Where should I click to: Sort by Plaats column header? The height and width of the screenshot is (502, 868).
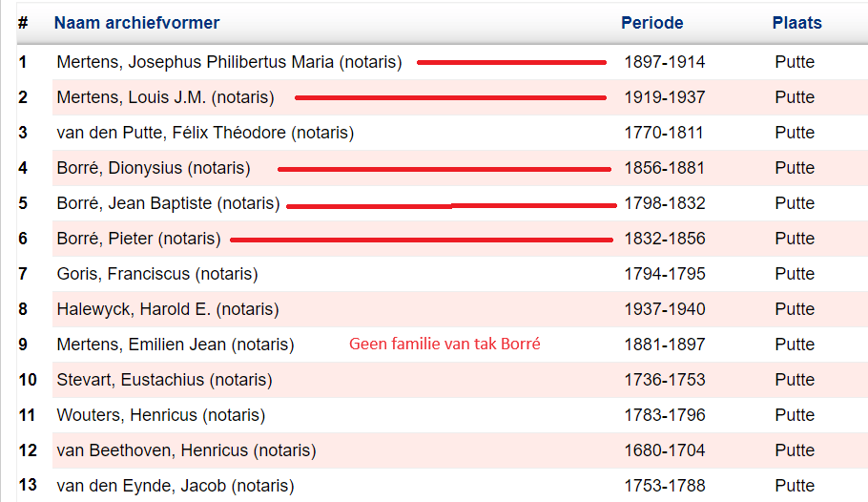[x=796, y=23]
